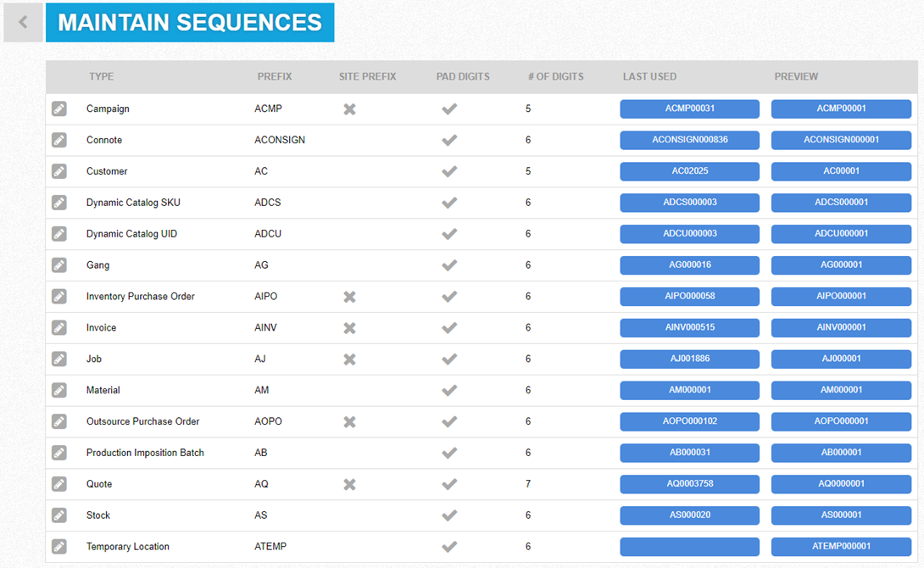This screenshot has height=568, width=924.
Task: Edit the Customer sequence
Action: (58, 171)
